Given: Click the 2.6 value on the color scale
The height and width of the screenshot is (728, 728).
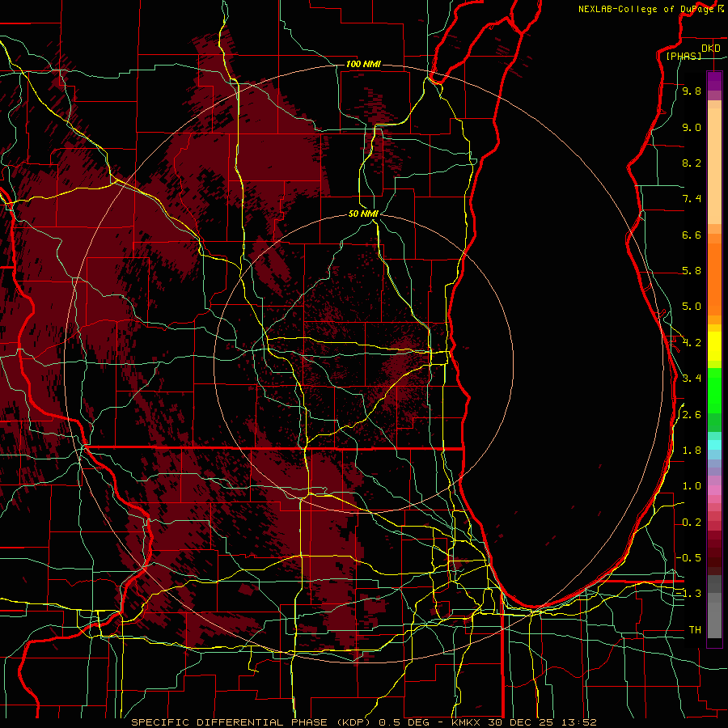Looking at the screenshot, I should pyautogui.click(x=692, y=415).
